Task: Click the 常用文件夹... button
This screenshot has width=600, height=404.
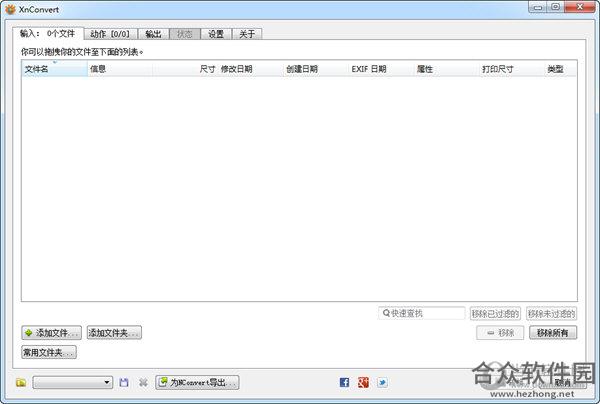Action: point(49,352)
